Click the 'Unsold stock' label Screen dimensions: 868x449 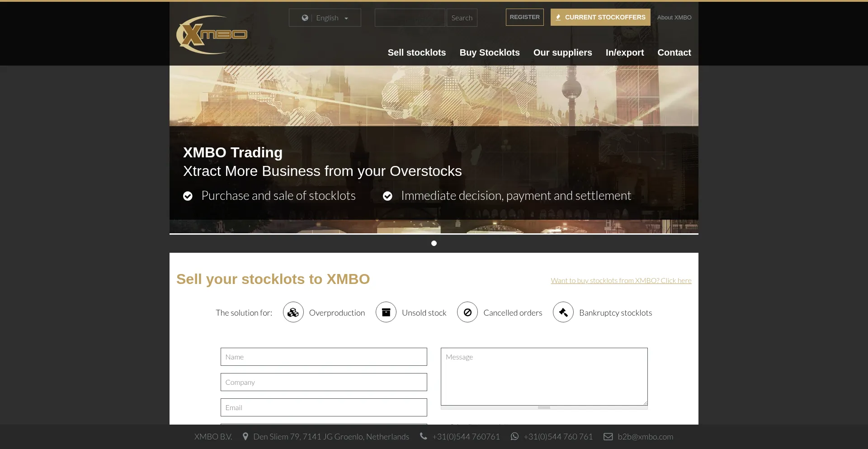click(424, 312)
